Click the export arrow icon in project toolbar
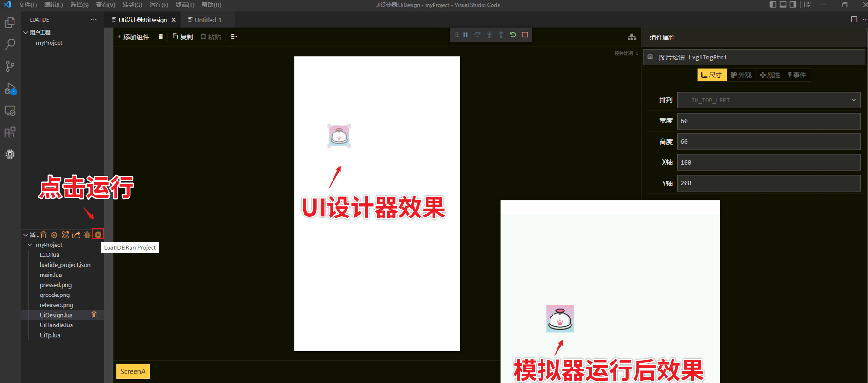The image size is (868, 383). click(76, 235)
